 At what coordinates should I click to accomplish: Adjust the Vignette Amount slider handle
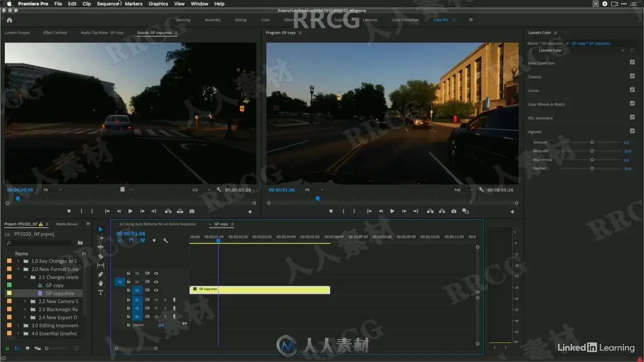click(592, 142)
